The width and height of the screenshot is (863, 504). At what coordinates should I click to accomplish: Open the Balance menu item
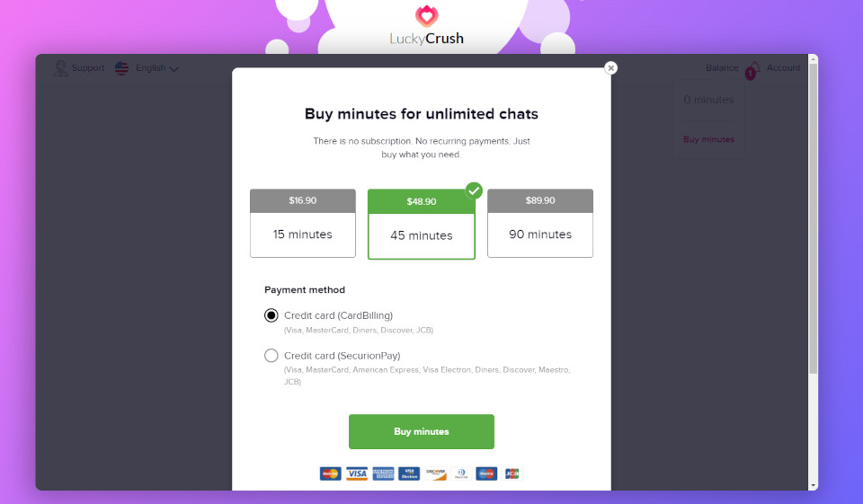[722, 68]
